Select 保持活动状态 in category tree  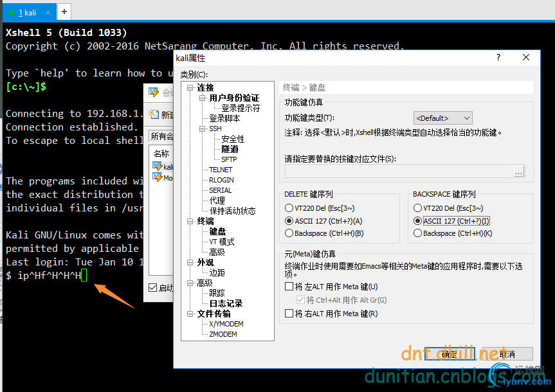coord(232,211)
